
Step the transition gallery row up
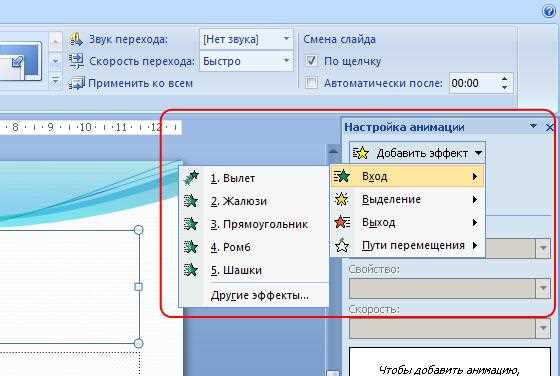pyautogui.click(x=55, y=43)
